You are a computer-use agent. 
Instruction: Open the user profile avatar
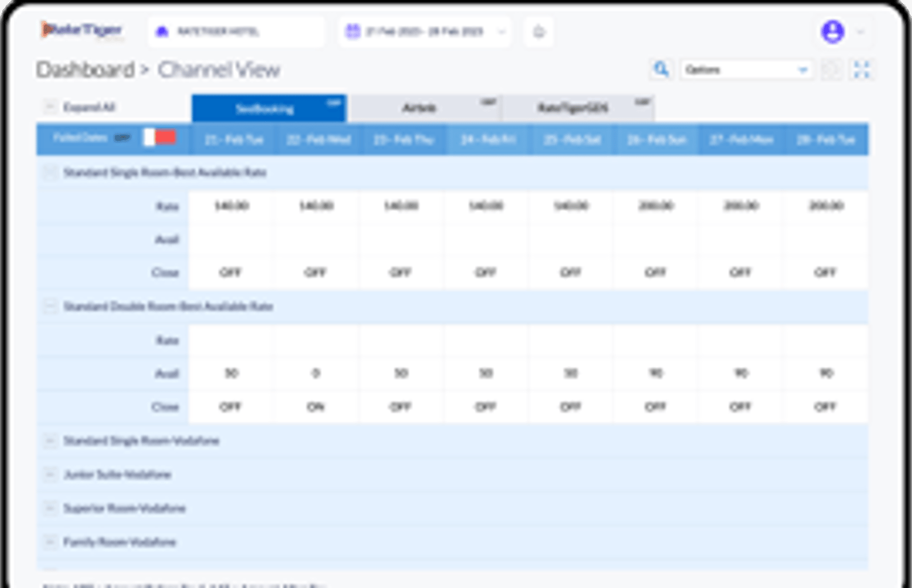coord(832,31)
